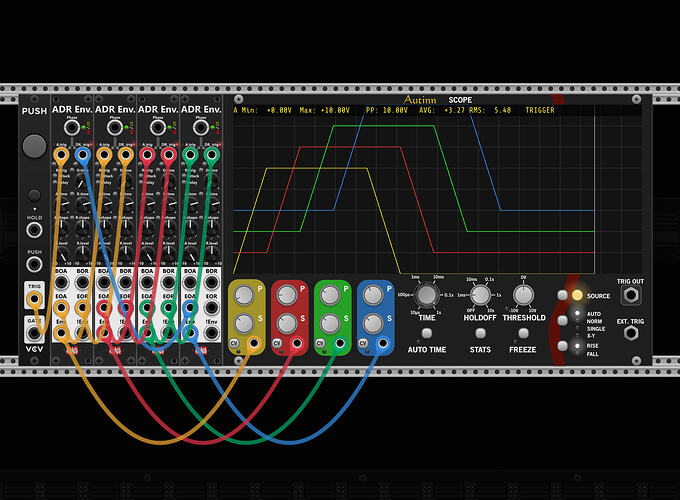Click the PUSH input jack on PUSH module
The height and width of the screenshot is (500, 680).
[34, 264]
